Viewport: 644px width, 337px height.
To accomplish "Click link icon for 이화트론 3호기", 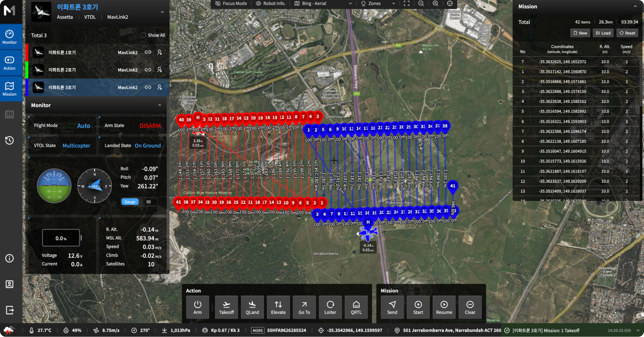I will 148,87.
